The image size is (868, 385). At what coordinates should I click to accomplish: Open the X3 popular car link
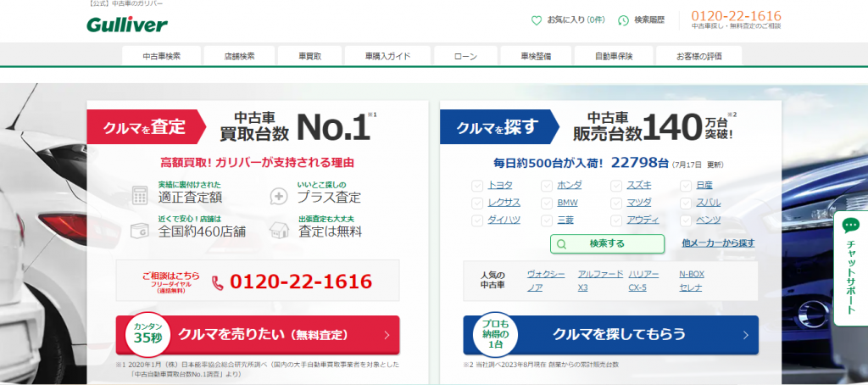[x=582, y=288]
